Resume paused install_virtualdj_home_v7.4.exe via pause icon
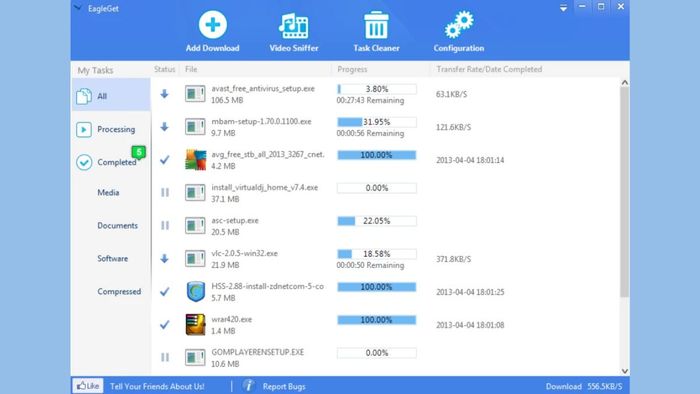Screen dimensions: 700x394 [x=165, y=192]
